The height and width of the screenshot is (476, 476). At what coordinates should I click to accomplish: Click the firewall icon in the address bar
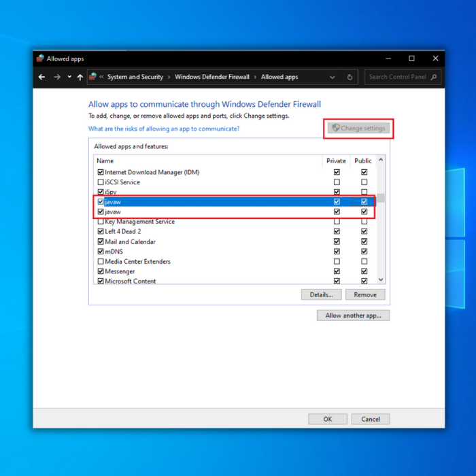92,76
